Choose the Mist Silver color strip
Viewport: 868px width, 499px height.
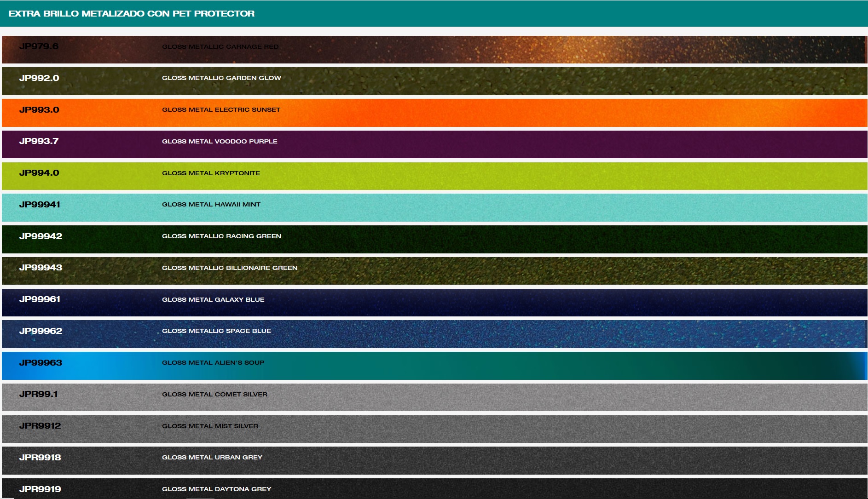click(x=434, y=429)
